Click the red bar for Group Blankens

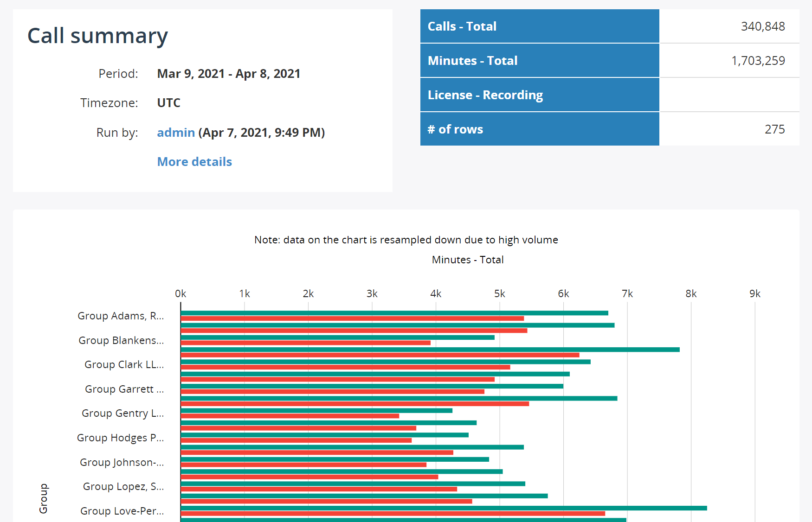click(306, 343)
